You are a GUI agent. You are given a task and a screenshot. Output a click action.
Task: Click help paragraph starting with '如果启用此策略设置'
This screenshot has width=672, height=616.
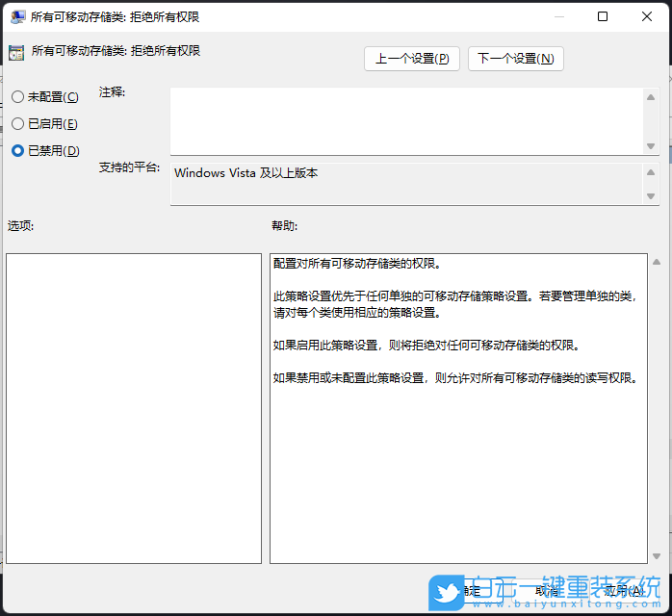click(x=426, y=346)
